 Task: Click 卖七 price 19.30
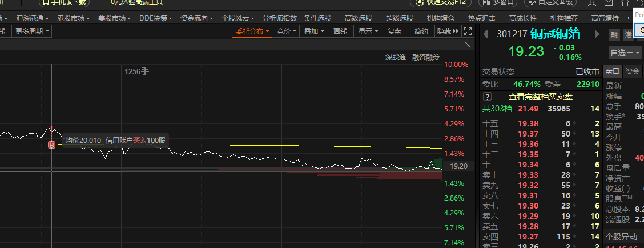click(x=528, y=206)
